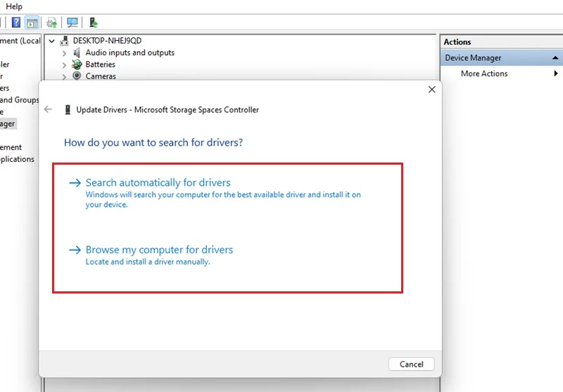Click scan for hardware changes monitor icon
Screen dimensions: 563x392
(x=72, y=23)
